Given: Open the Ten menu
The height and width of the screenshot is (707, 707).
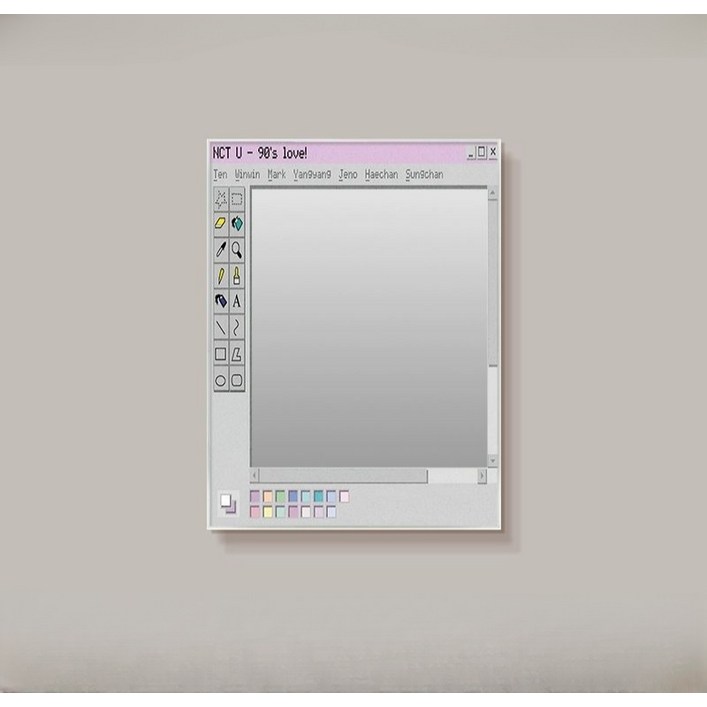Looking at the screenshot, I should 220,174.
